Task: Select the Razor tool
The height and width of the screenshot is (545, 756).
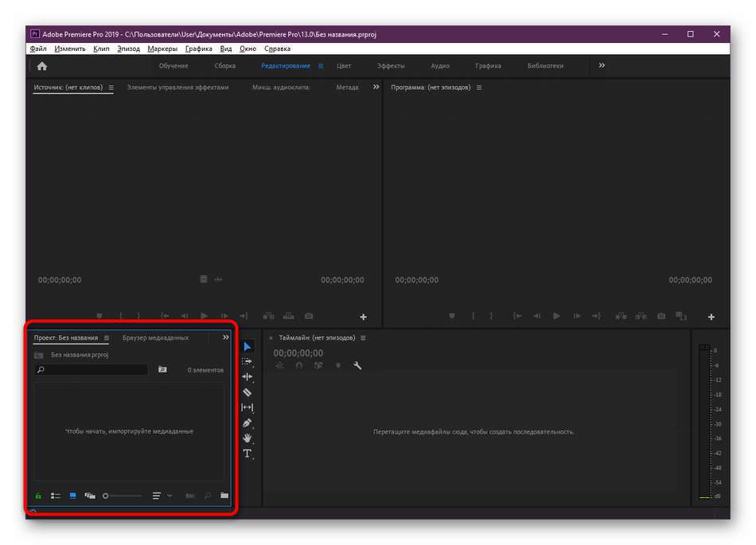Action: pos(247,392)
